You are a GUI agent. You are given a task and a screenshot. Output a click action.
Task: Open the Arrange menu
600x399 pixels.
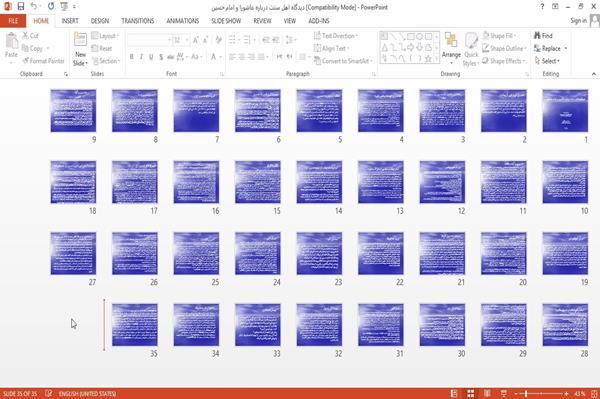pyautogui.click(x=451, y=49)
